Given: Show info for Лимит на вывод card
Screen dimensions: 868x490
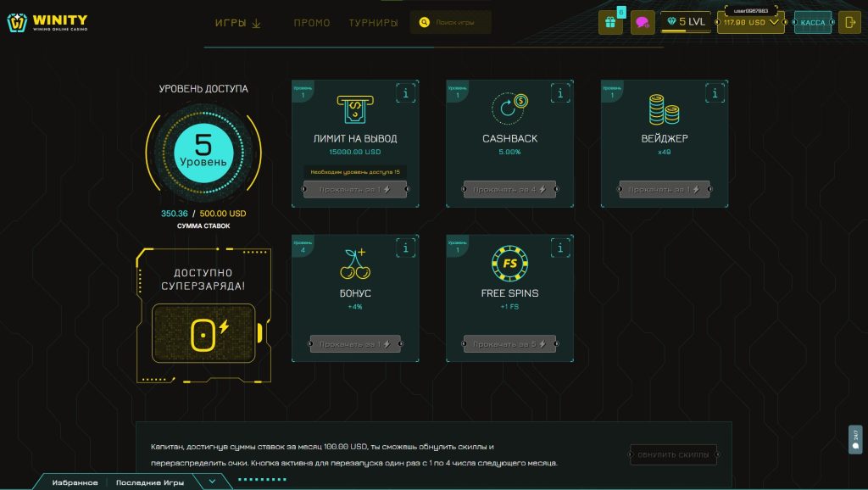Looking at the screenshot, I should [x=406, y=93].
